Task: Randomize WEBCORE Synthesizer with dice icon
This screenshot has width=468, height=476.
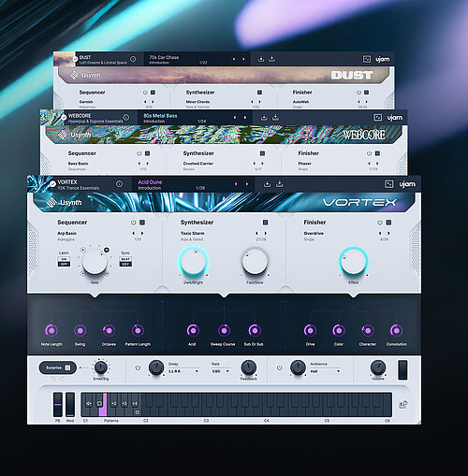Action: click(262, 153)
